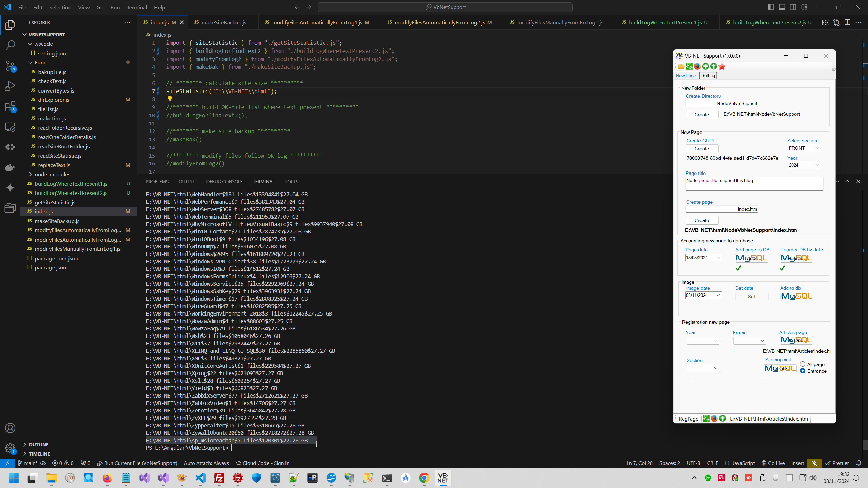Click the split editor right icon

point(847,22)
